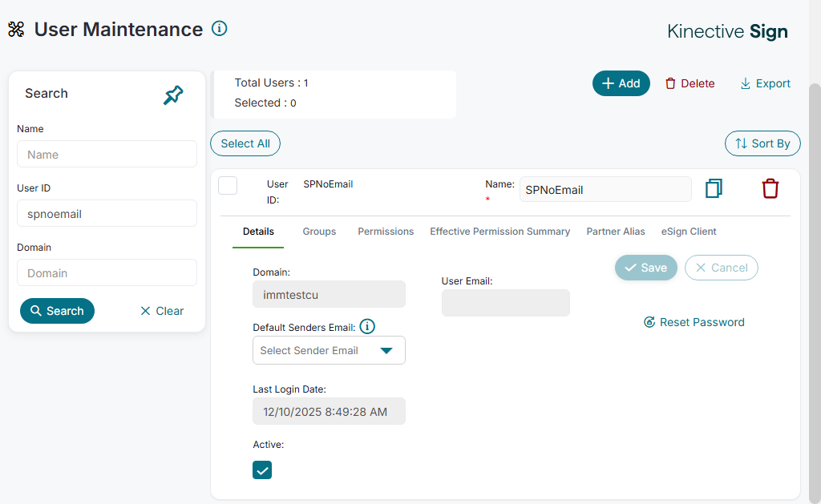The image size is (821, 504).
Task: Click the Search button
Action: click(x=57, y=311)
